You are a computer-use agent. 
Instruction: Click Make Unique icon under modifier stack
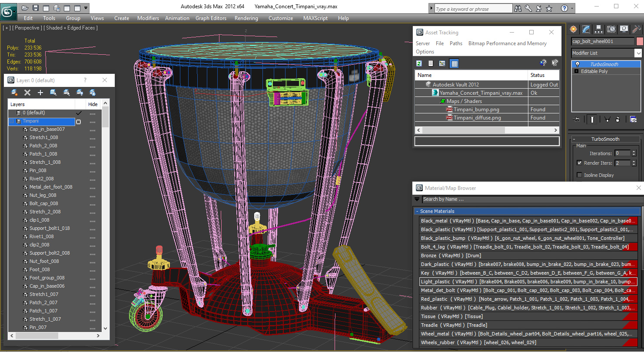[607, 119]
